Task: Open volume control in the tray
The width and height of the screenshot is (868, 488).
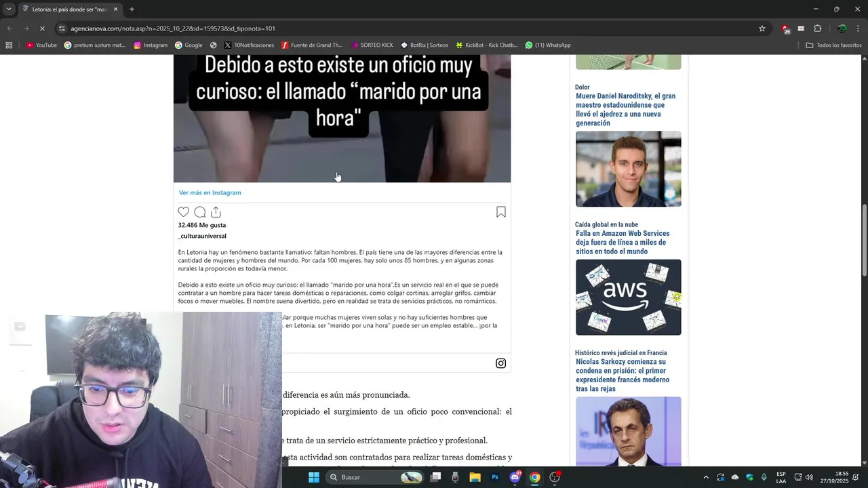Action: (809, 477)
